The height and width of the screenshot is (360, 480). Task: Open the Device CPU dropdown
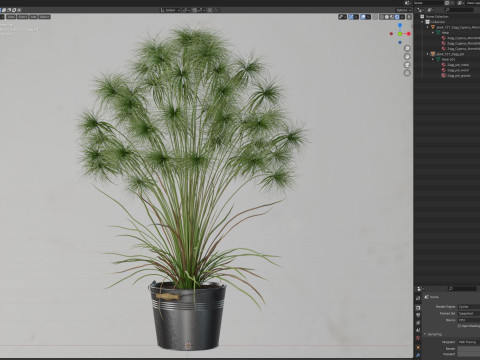coord(469,320)
